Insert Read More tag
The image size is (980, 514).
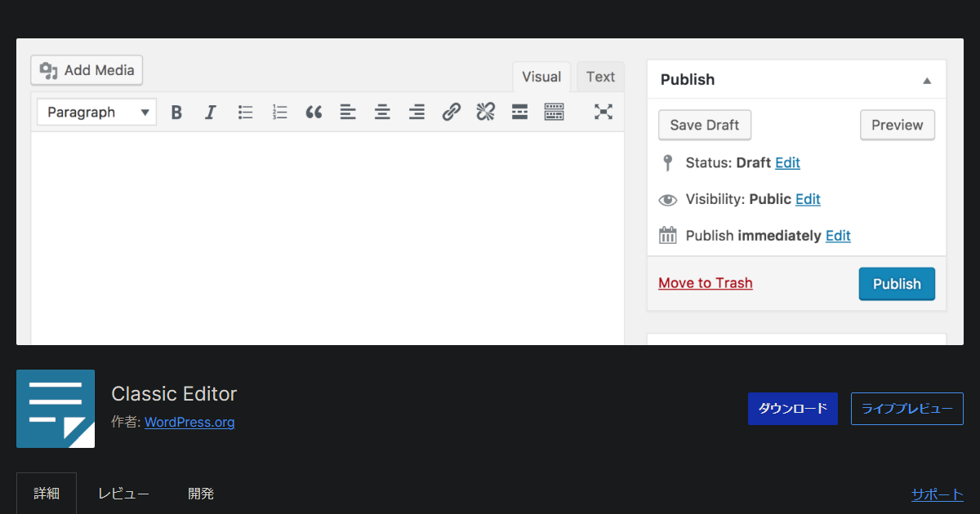tap(519, 113)
